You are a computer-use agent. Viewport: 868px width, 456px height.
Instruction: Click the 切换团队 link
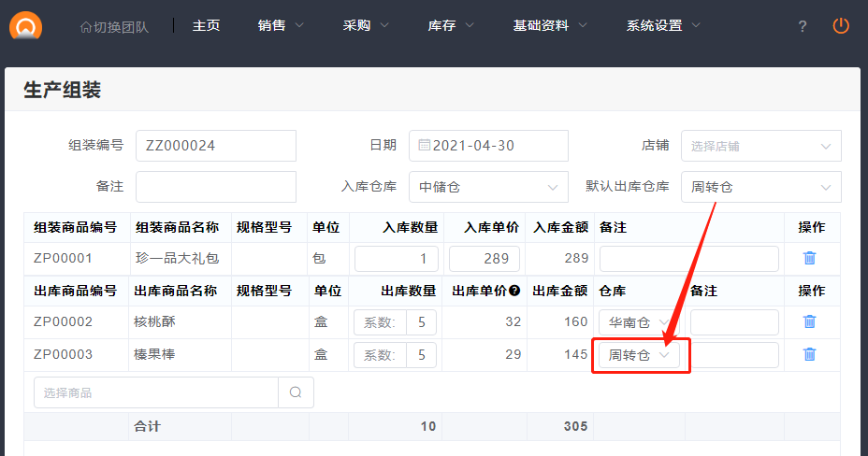[x=115, y=27]
